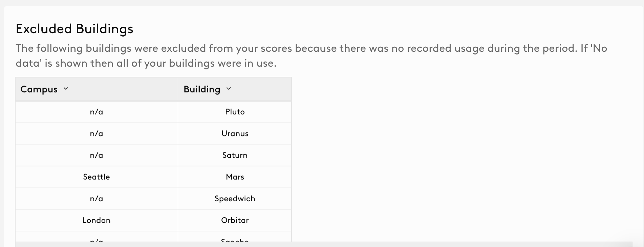
Task: Select the Building column header
Action: point(235,89)
